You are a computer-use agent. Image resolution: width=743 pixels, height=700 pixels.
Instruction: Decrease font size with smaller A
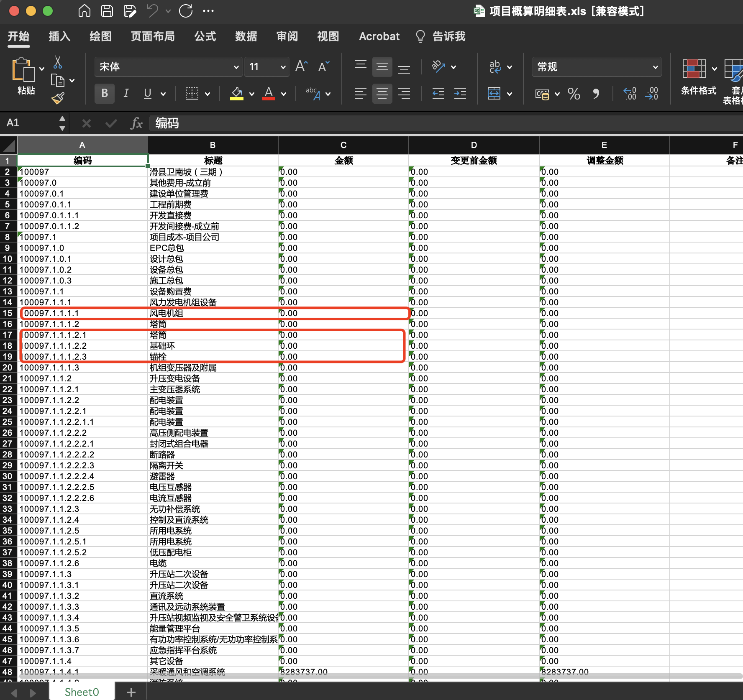[x=323, y=66]
